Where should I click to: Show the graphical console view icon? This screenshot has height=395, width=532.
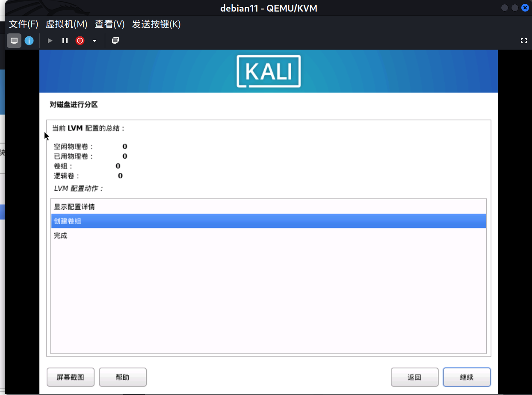coord(14,41)
